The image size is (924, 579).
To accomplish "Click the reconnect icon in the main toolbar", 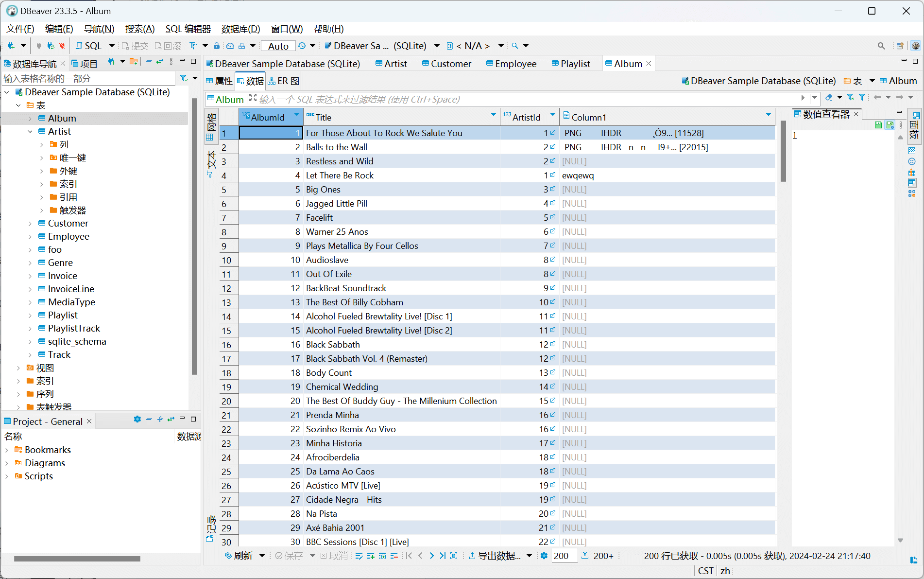I will (51, 46).
